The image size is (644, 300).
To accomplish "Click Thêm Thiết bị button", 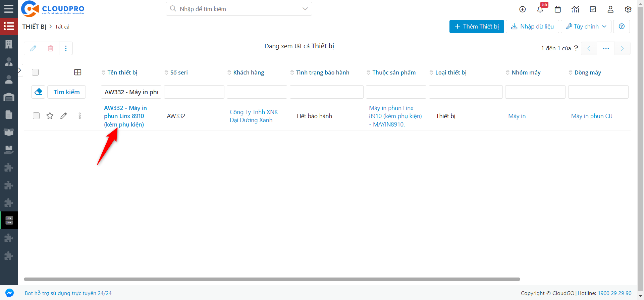I will 477,27.
